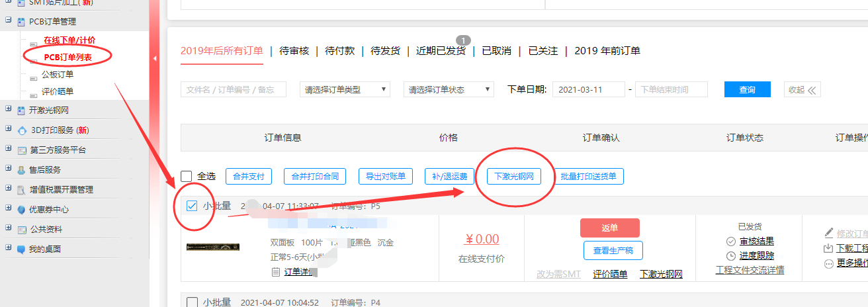Click the 我的桌面 chat bubble icon
Viewport: 868px width, 307px height.
pos(22,249)
